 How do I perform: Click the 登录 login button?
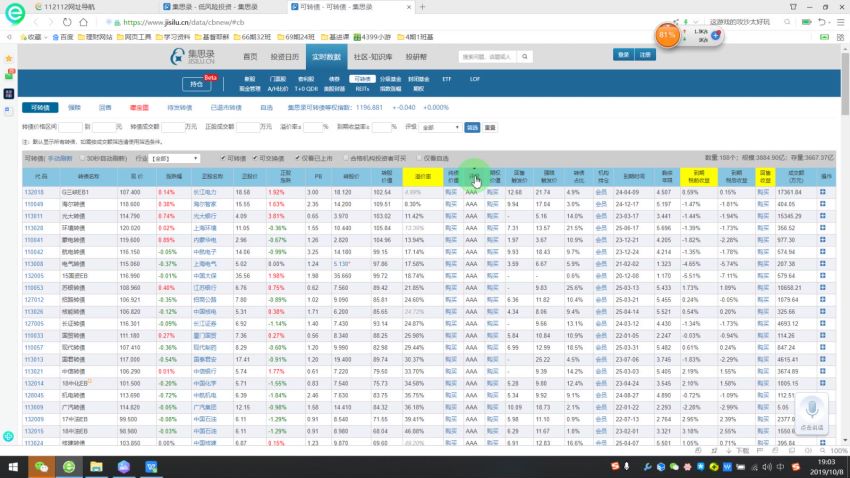tap(623, 55)
